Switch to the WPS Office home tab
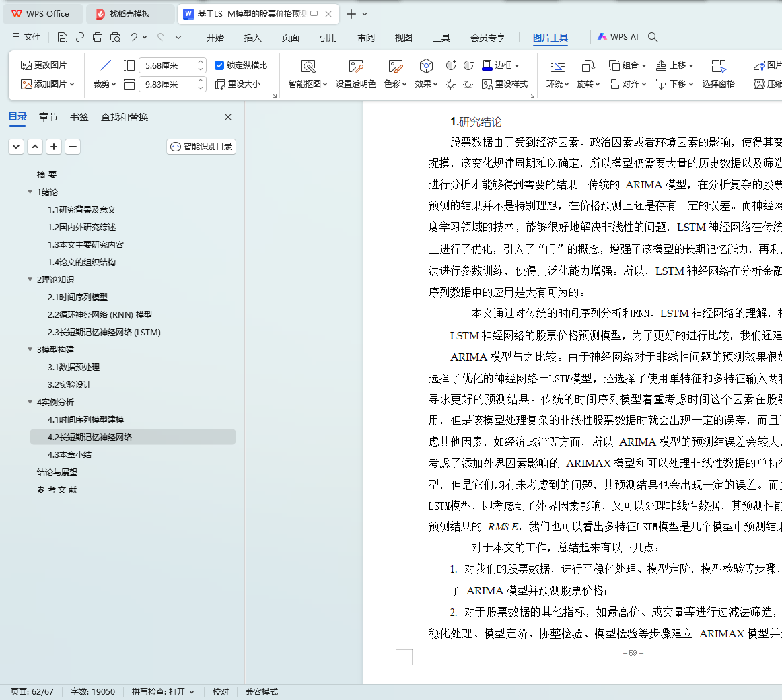The width and height of the screenshot is (782, 700). point(43,14)
